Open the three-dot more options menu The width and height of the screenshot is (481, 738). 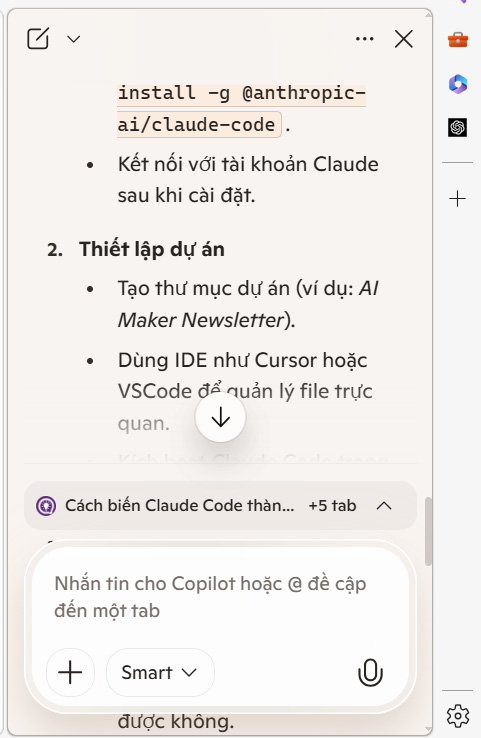click(365, 39)
